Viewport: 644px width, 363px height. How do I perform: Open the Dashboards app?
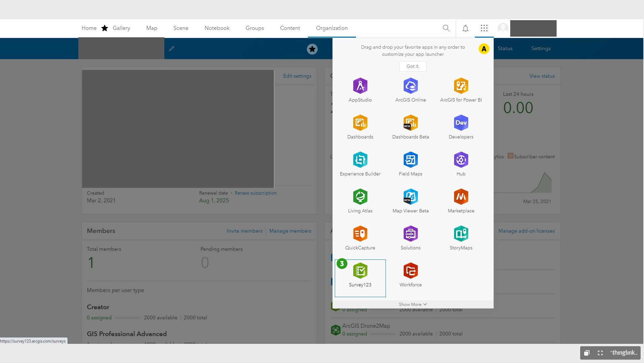point(360,127)
